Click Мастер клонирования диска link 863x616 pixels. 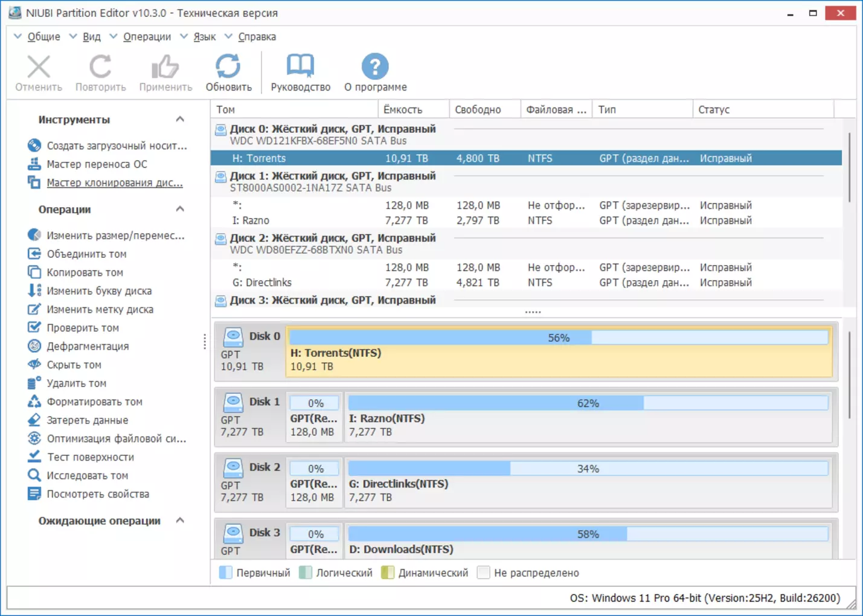[114, 182]
